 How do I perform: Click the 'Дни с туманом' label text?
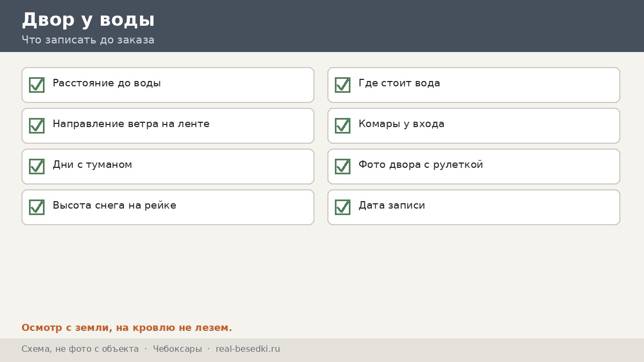[x=92, y=165]
